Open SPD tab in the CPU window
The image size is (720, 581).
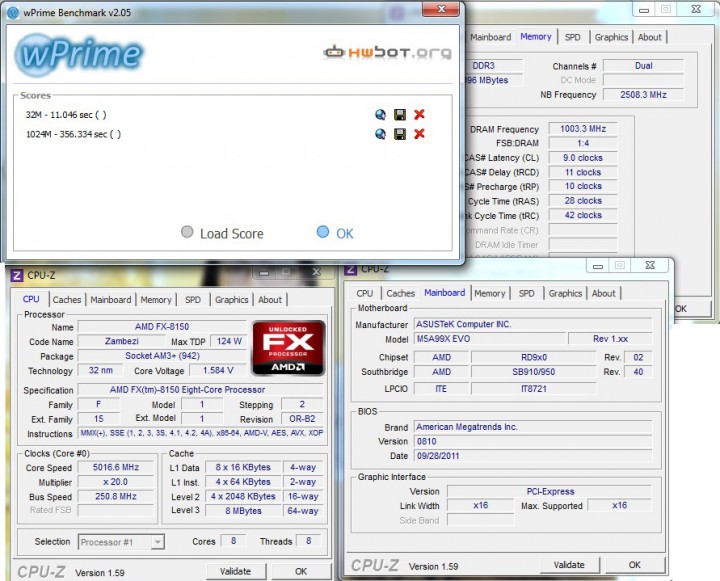click(193, 299)
